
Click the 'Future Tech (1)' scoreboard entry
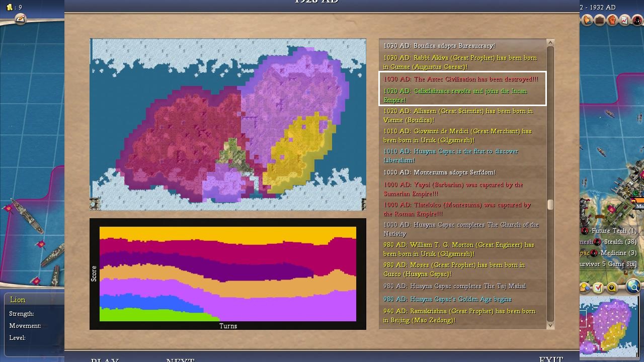pyautogui.click(x=614, y=231)
